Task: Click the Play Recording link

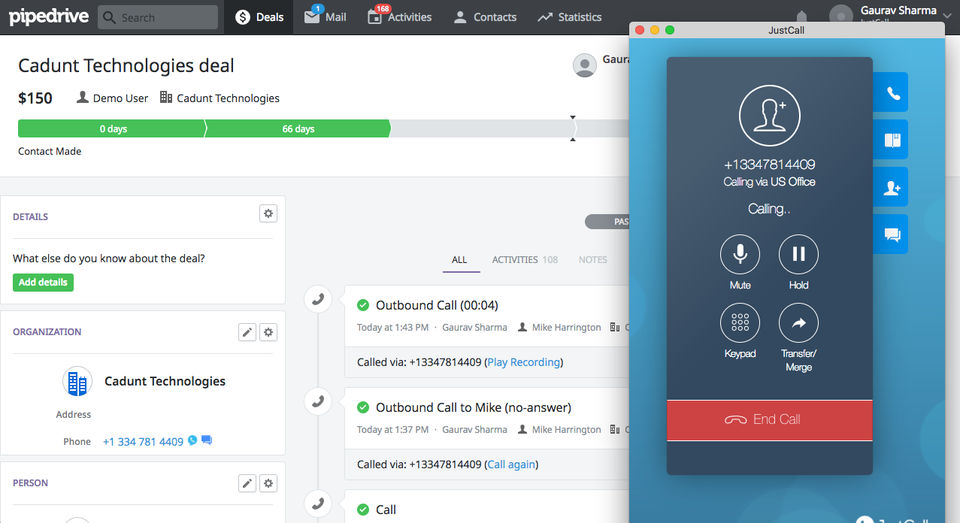Action: [523, 362]
